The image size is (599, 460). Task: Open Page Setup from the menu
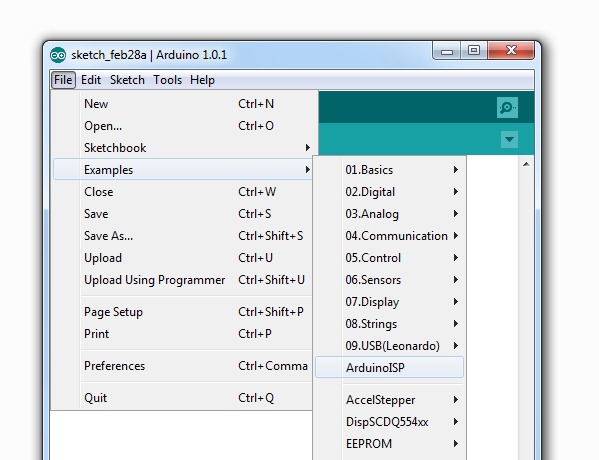point(183,312)
